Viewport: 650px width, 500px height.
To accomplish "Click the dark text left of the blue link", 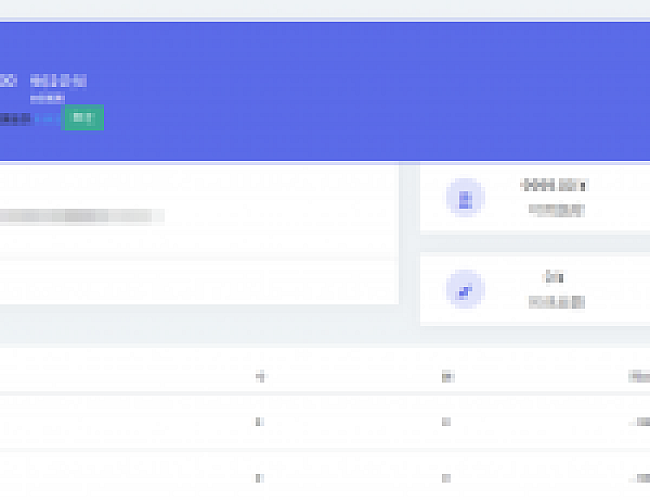I will pyautogui.click(x=14, y=118).
